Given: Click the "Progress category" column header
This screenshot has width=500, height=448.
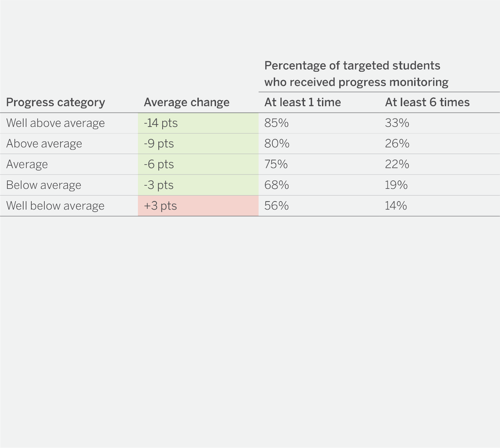Looking at the screenshot, I should [x=56, y=102].
